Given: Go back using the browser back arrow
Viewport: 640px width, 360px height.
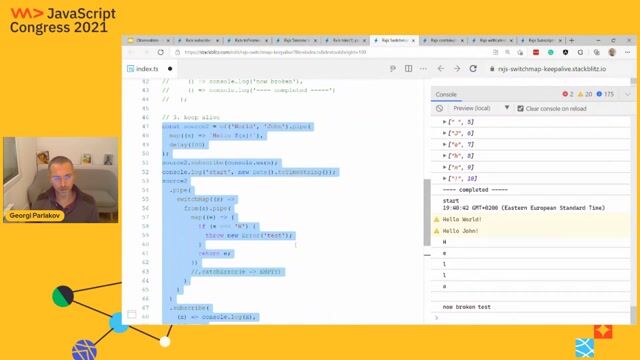Looking at the screenshot, I should point(131,52).
